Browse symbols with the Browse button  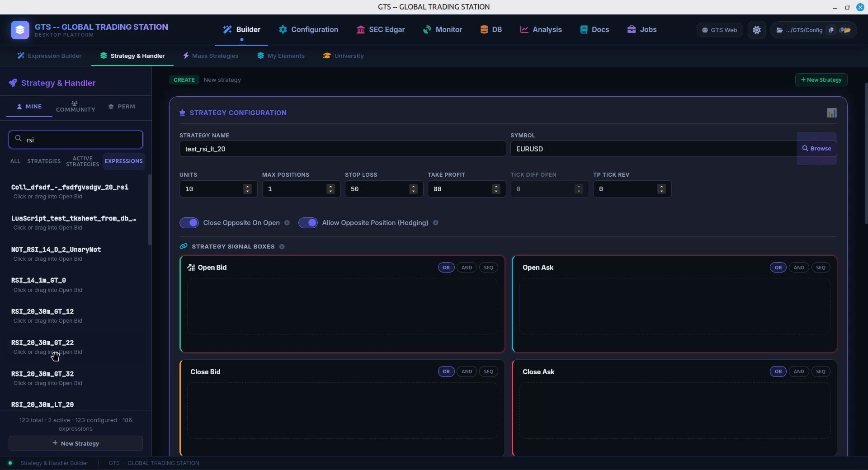tap(816, 148)
